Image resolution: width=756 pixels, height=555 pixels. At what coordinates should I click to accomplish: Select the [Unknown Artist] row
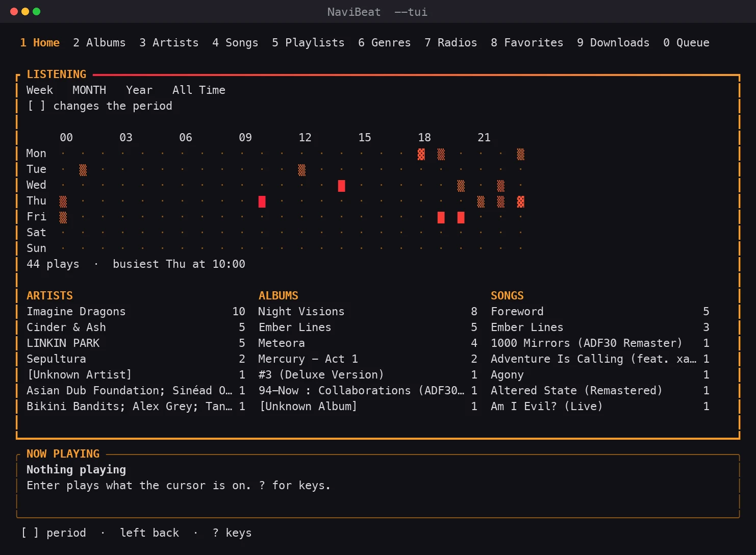[136, 375]
